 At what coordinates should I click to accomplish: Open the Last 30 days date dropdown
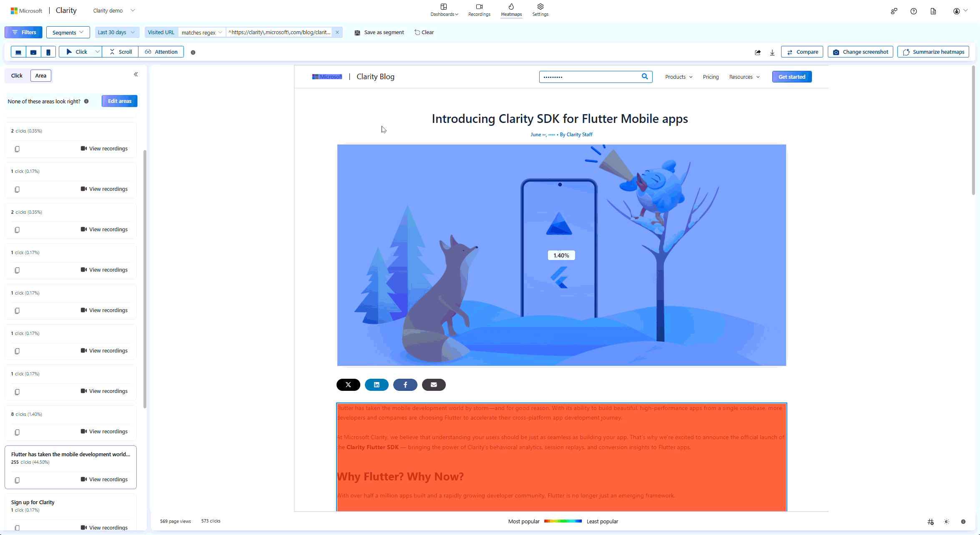click(x=116, y=32)
